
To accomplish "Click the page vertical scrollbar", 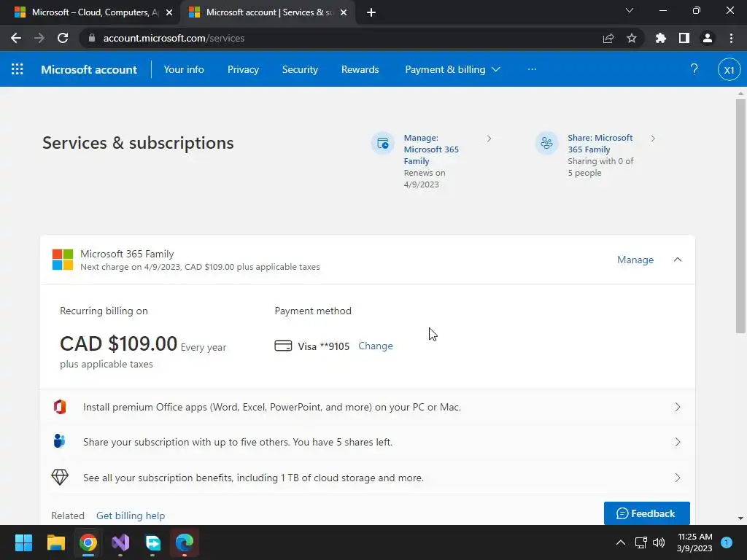I will [x=740, y=216].
